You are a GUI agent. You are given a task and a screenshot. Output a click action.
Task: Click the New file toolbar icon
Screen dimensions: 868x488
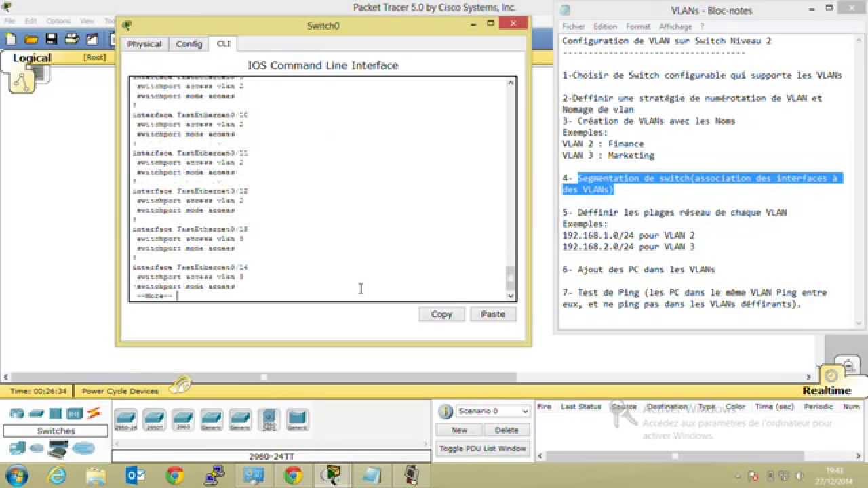click(10, 39)
